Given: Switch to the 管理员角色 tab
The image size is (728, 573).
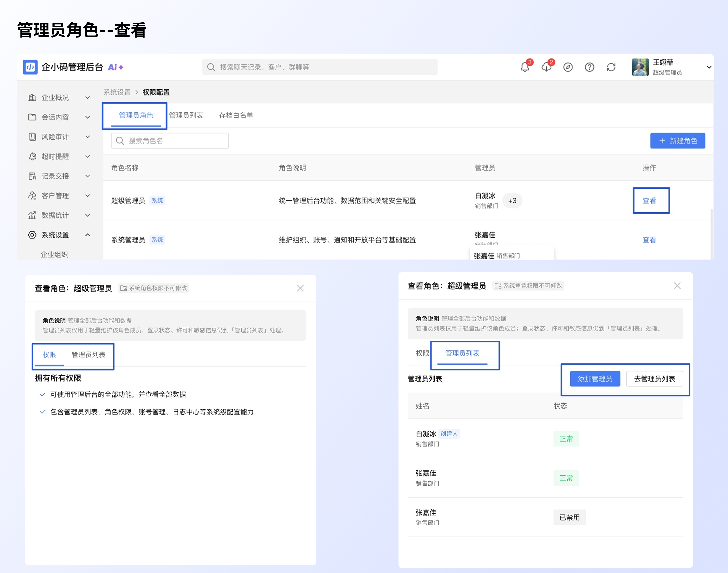Looking at the screenshot, I should coord(136,115).
